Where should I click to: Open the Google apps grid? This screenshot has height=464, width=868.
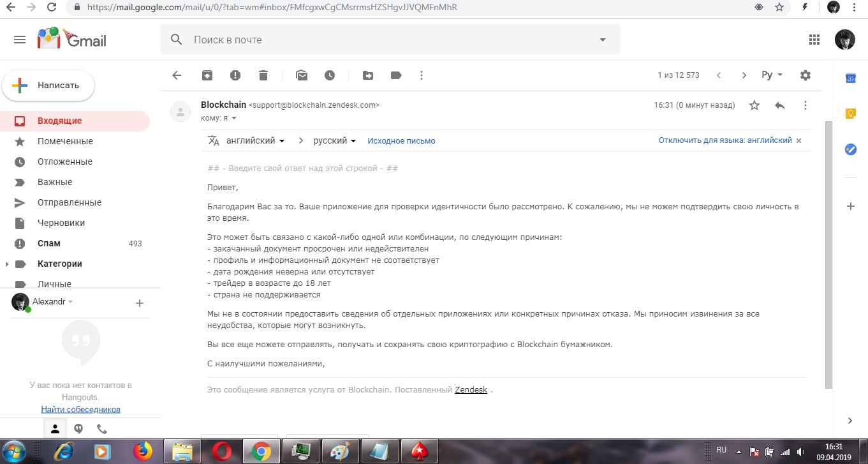pyautogui.click(x=814, y=40)
